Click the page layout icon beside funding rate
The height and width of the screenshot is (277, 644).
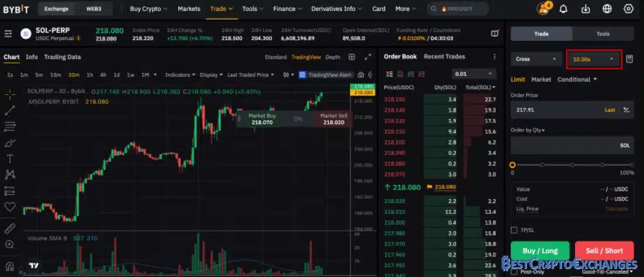coord(496,33)
